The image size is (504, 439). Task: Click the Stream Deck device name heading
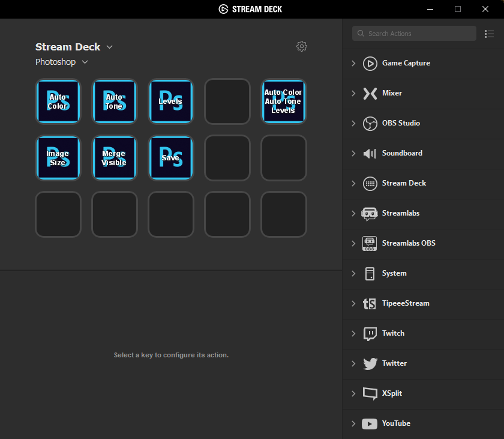(68, 47)
